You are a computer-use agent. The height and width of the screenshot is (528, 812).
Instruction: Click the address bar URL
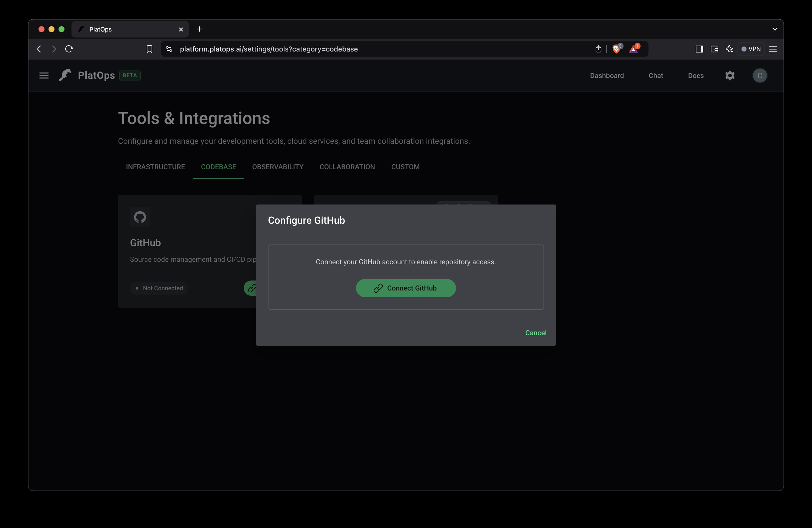(x=268, y=49)
